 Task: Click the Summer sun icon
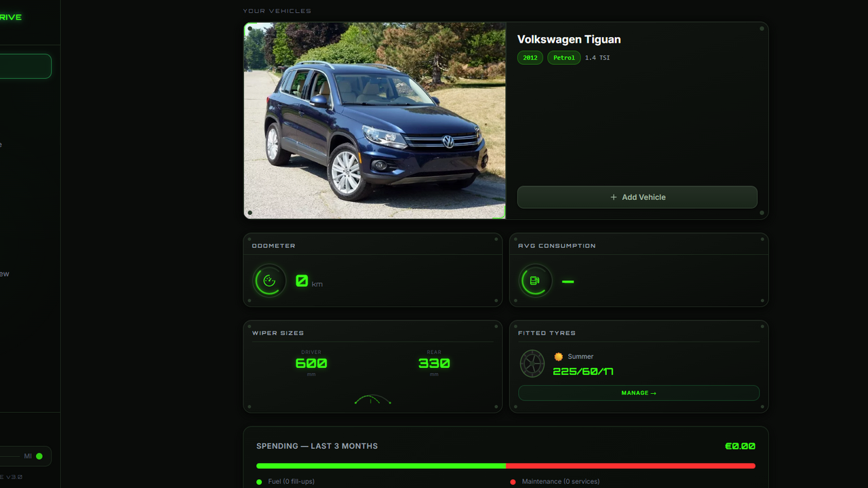559,357
